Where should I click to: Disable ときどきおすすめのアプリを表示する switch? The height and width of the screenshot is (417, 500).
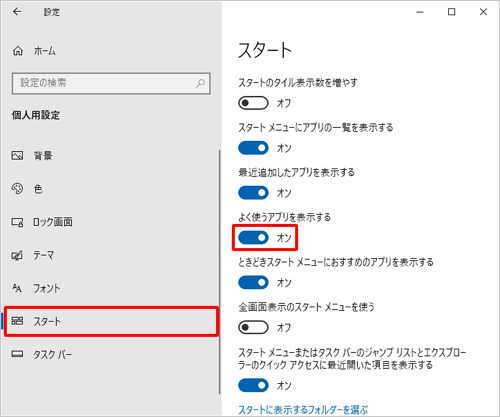(x=253, y=283)
